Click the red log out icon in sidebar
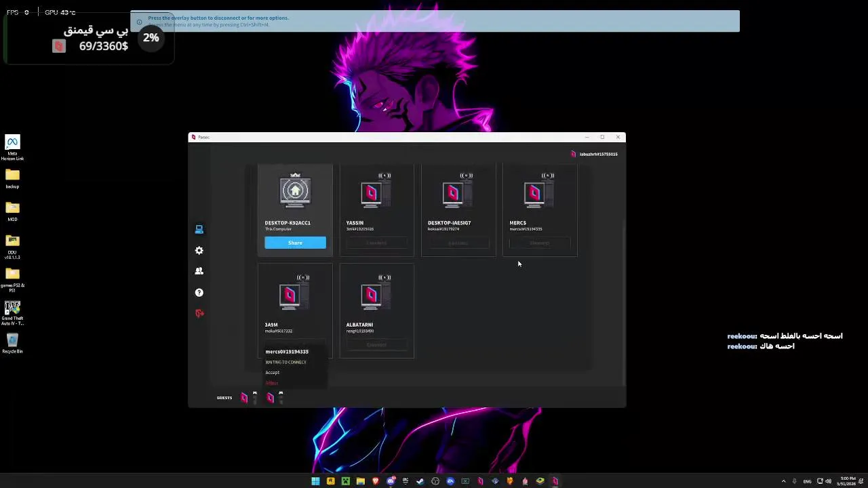Viewport: 868px width, 488px height. coord(199,313)
